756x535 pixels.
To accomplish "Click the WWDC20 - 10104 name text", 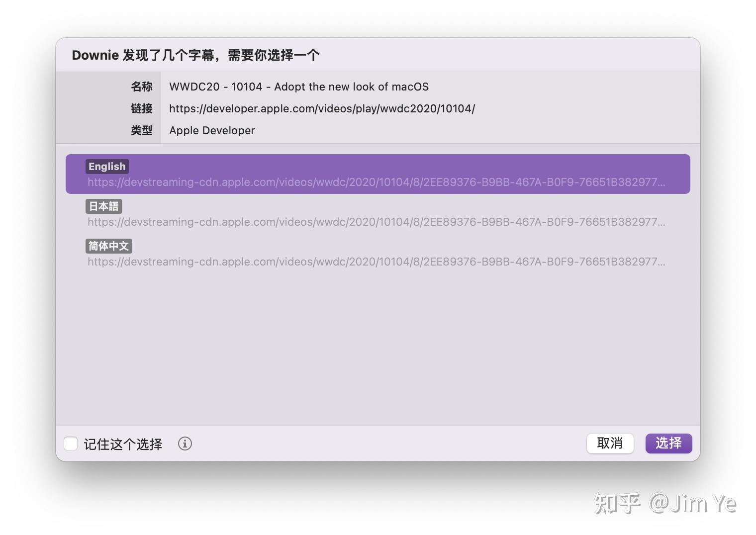I will (x=299, y=87).
